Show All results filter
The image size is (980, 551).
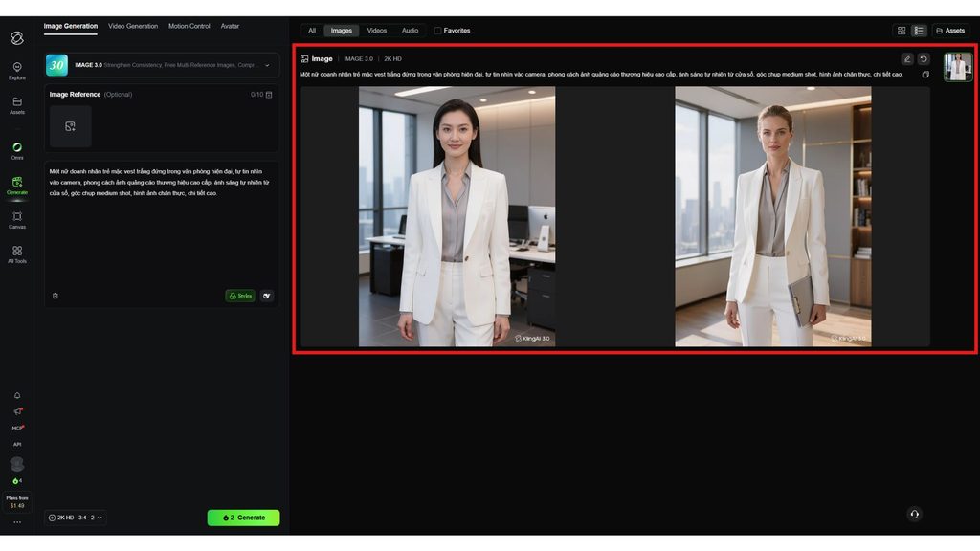[x=312, y=31]
